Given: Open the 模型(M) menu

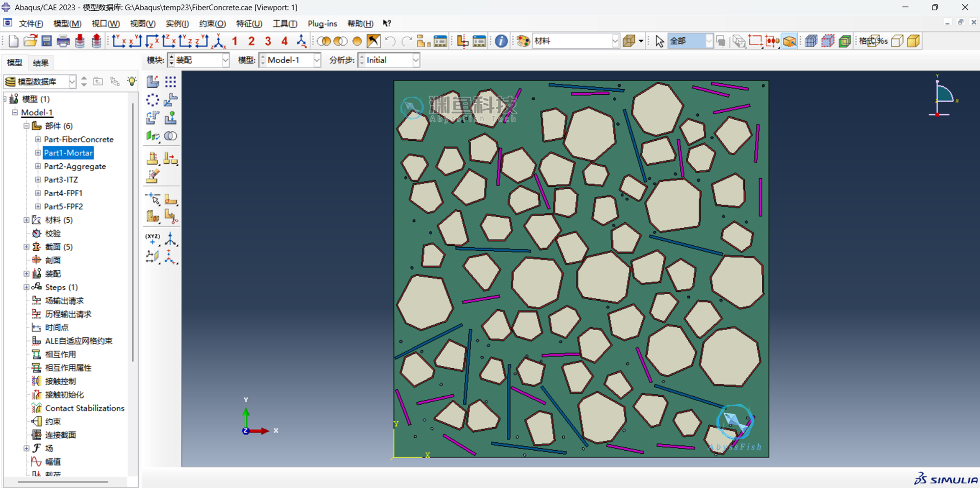Looking at the screenshot, I should [x=67, y=24].
